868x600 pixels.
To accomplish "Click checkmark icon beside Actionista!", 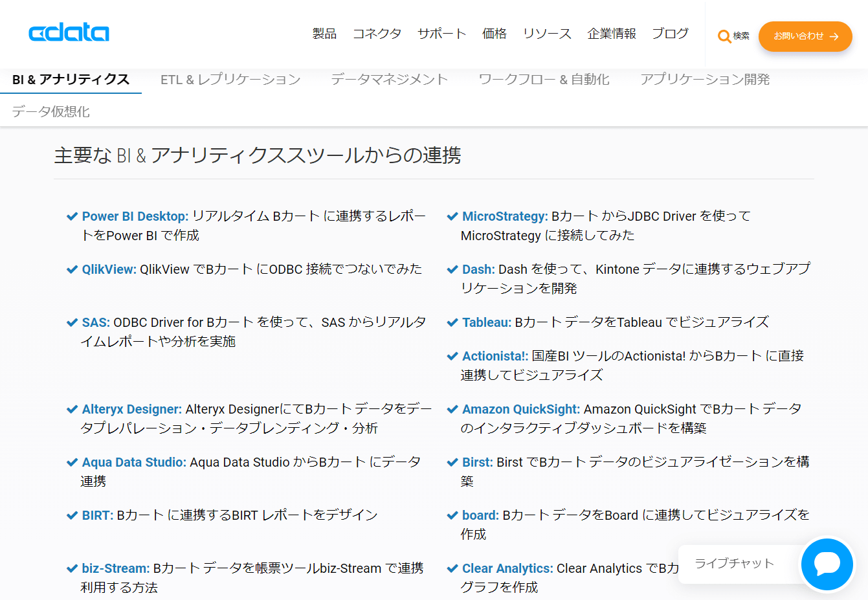I will (x=452, y=356).
